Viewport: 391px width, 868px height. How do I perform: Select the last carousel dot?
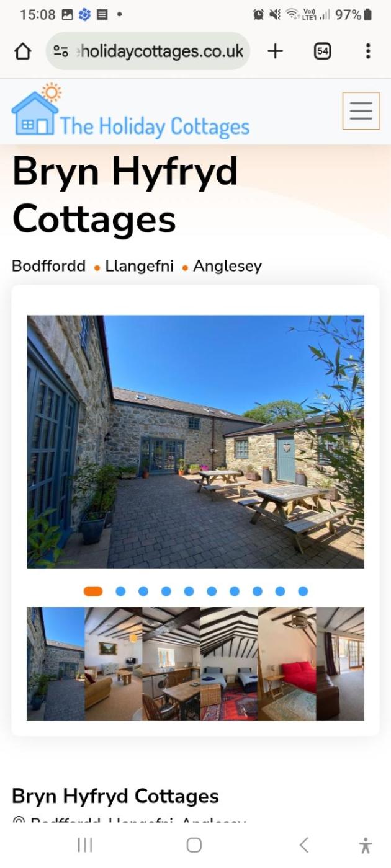[x=303, y=591]
